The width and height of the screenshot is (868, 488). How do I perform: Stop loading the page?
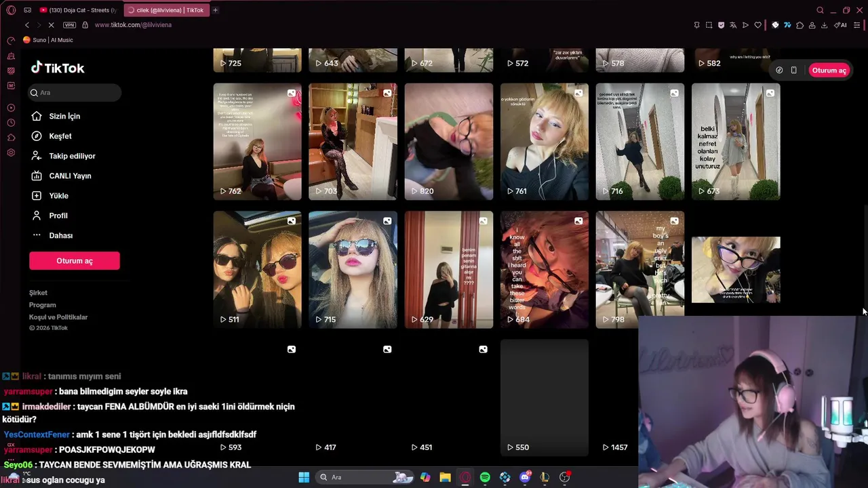click(51, 25)
